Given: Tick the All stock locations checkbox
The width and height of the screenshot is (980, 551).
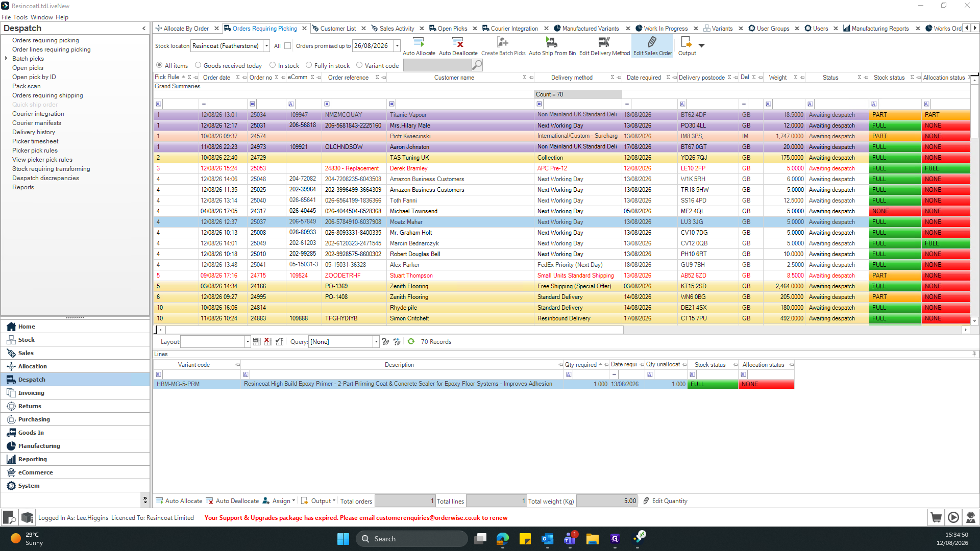Looking at the screenshot, I should coord(288,46).
